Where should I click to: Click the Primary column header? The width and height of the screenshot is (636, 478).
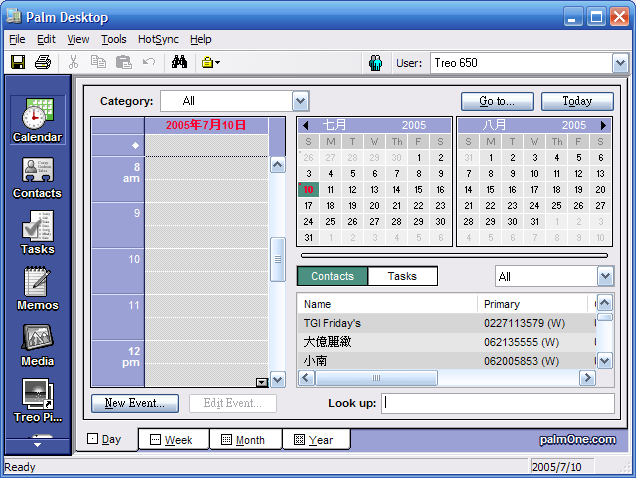tap(533, 304)
